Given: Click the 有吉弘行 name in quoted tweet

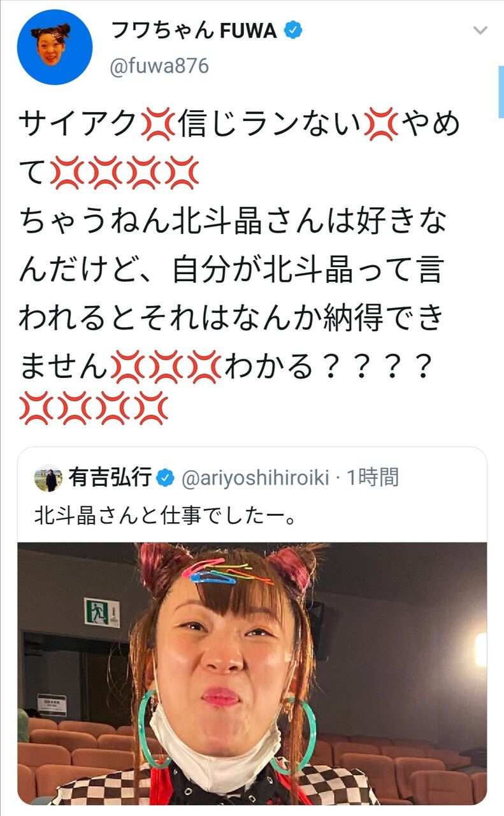Looking at the screenshot, I should [110, 477].
